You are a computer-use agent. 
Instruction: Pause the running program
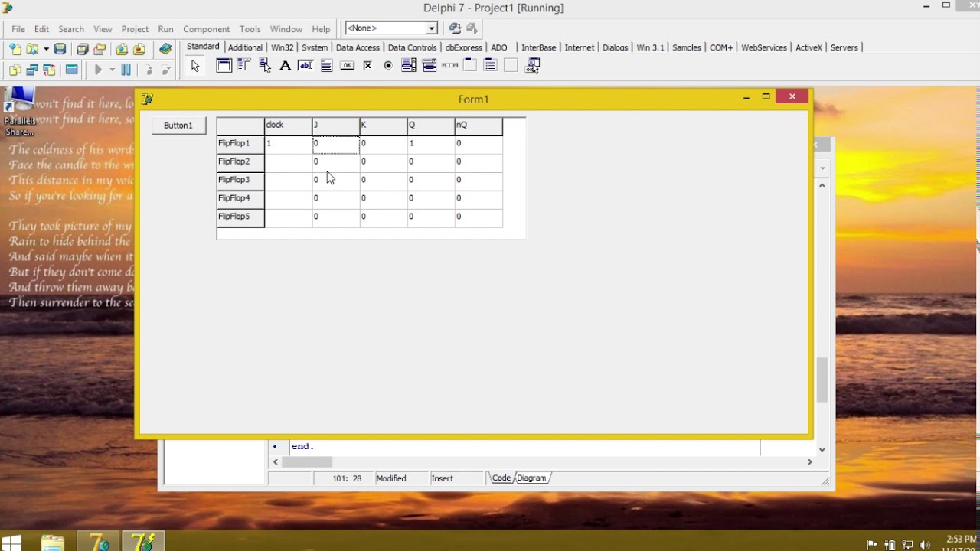(126, 70)
